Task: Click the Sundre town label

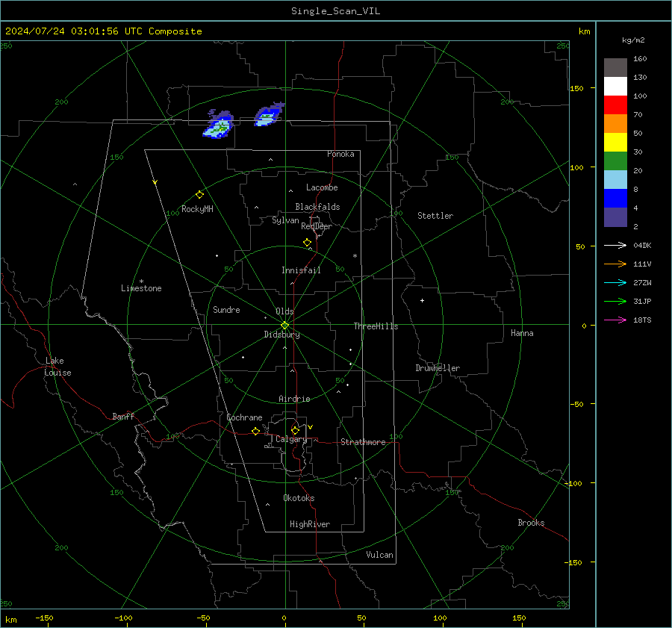Action: [x=226, y=309]
